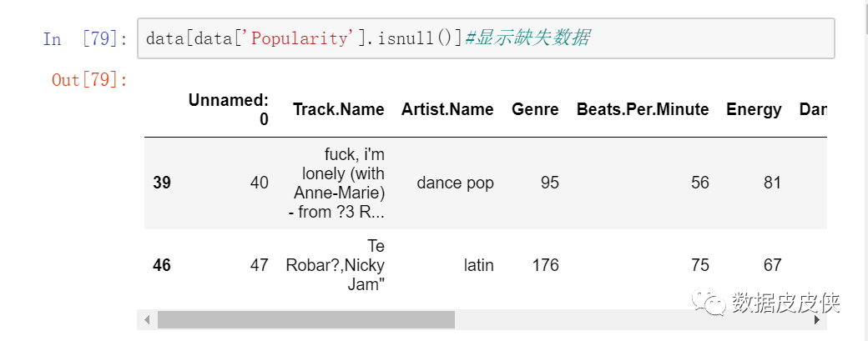Viewport: 868px width, 341px height.
Task: Click the In [79] prompt label
Action: coord(85,38)
